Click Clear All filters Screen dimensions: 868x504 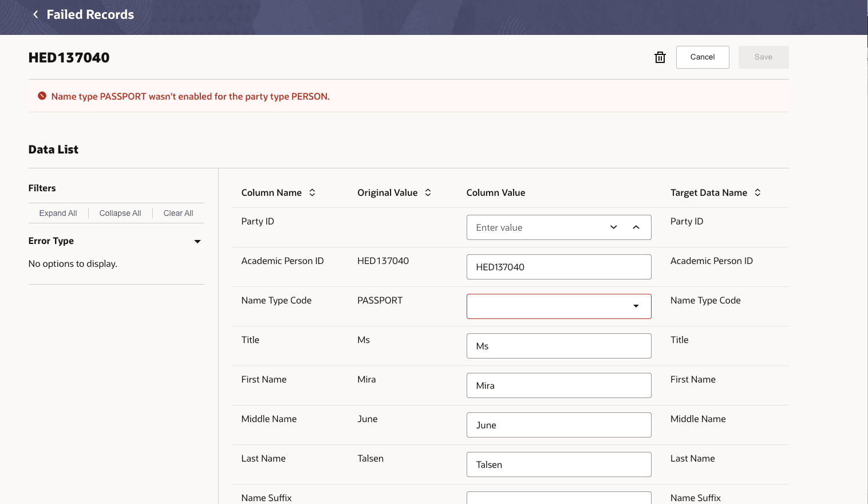coord(178,213)
